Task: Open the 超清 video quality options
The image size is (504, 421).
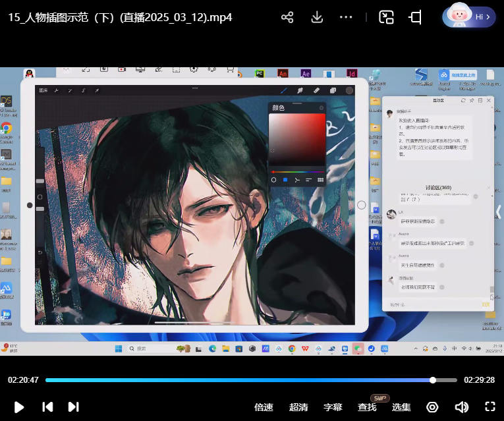Action: click(298, 407)
